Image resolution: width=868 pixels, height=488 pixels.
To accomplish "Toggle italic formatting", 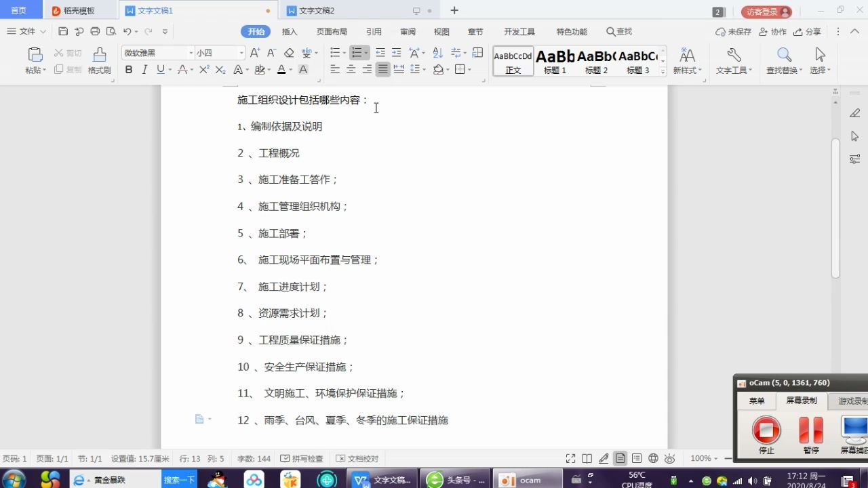I will pyautogui.click(x=144, y=69).
